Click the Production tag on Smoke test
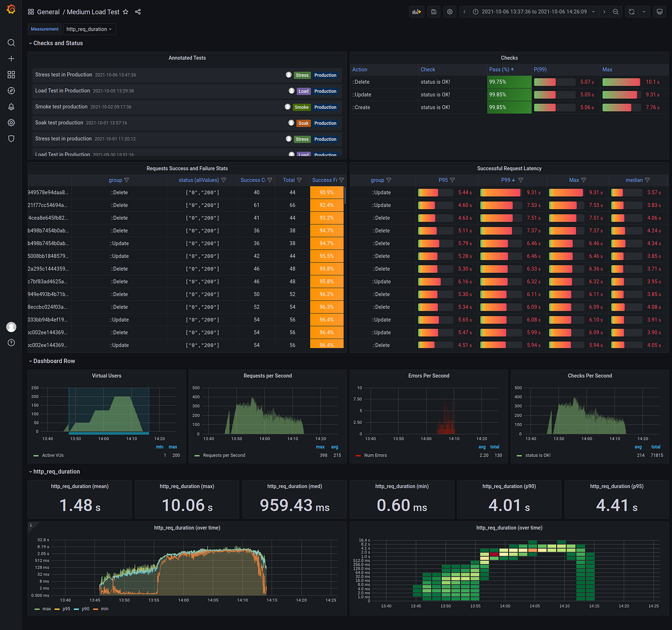Screen dimensions: 672x630 point(325,107)
